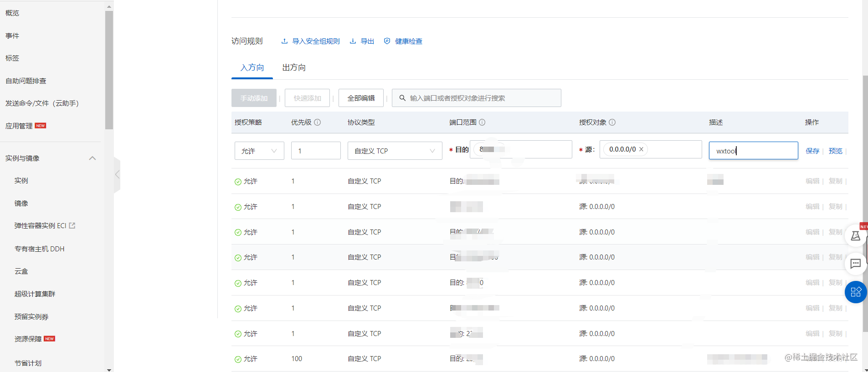
Task: Open the chat feedback icon on right edge
Action: point(856,264)
